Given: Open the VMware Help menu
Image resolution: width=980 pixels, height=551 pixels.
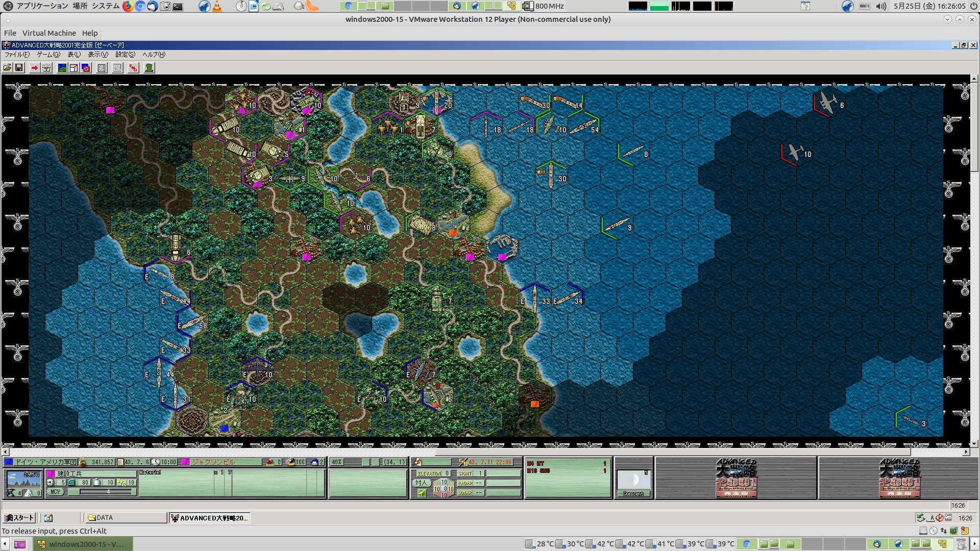Looking at the screenshot, I should 90,33.
